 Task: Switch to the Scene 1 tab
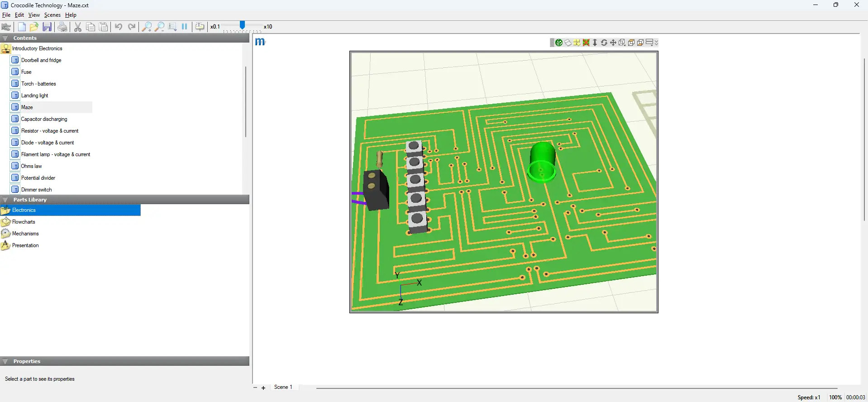tap(283, 387)
